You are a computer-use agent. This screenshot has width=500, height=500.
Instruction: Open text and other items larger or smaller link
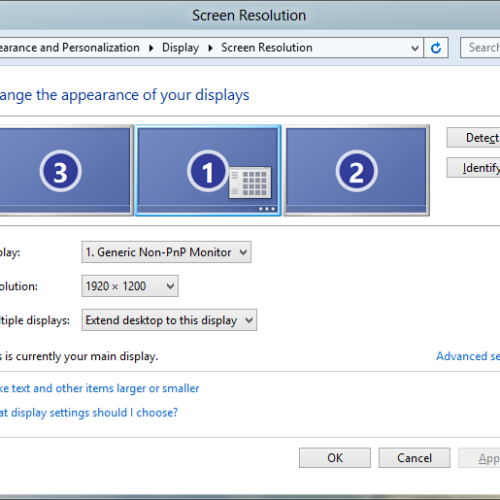[99, 388]
